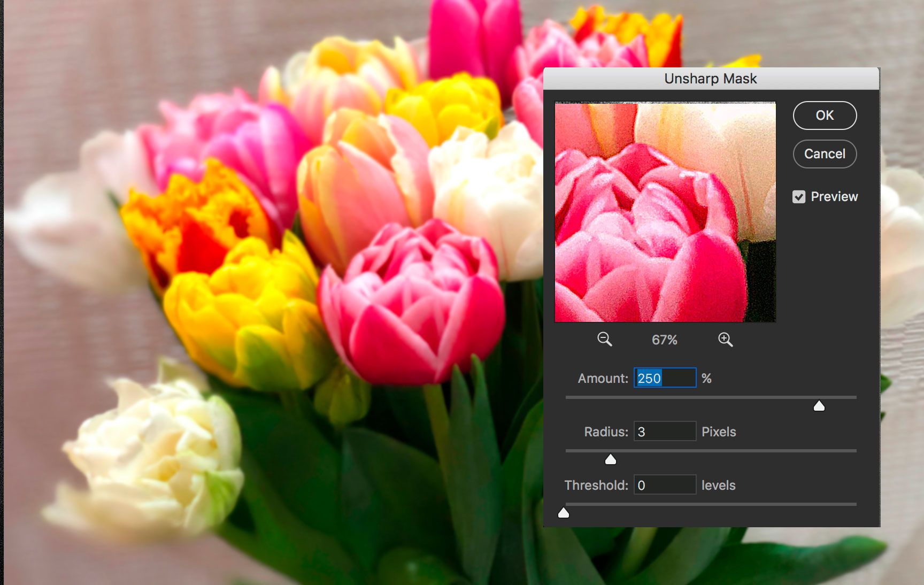
Task: Click the Threshold levels field
Action: pos(664,484)
